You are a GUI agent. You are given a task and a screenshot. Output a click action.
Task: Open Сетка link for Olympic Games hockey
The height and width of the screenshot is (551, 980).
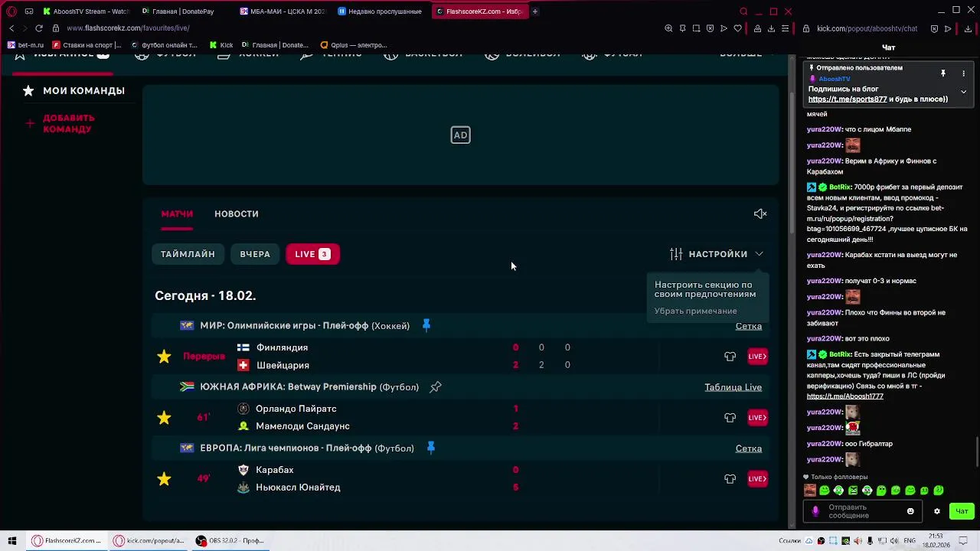749,326
